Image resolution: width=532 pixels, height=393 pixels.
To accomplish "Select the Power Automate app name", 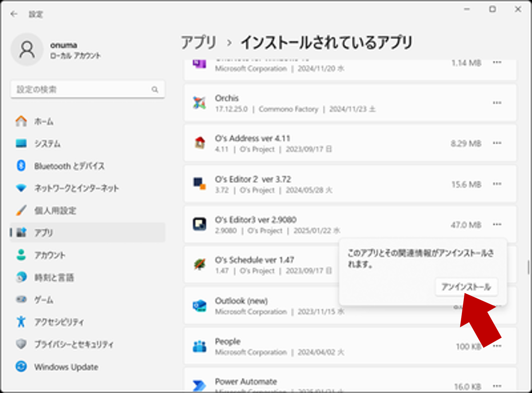I will pos(246,381).
